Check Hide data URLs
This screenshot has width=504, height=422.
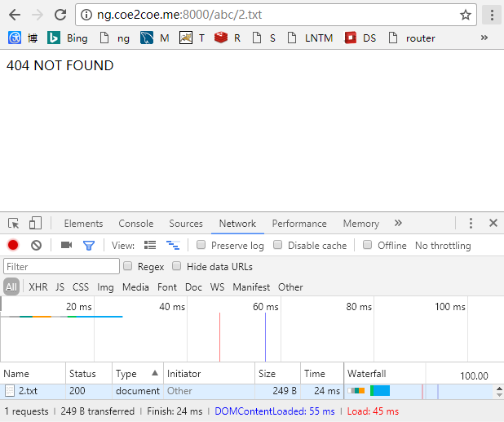(x=176, y=265)
